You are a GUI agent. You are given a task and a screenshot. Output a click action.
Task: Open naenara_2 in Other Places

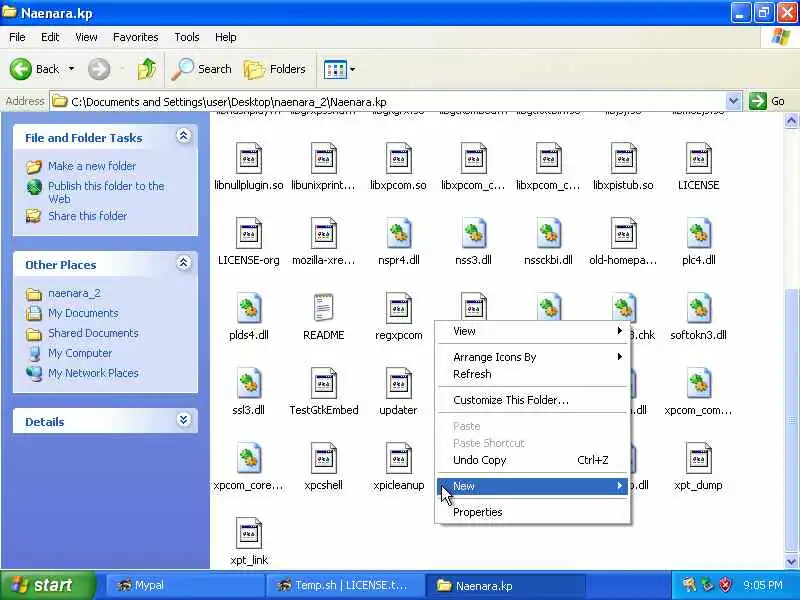74,293
